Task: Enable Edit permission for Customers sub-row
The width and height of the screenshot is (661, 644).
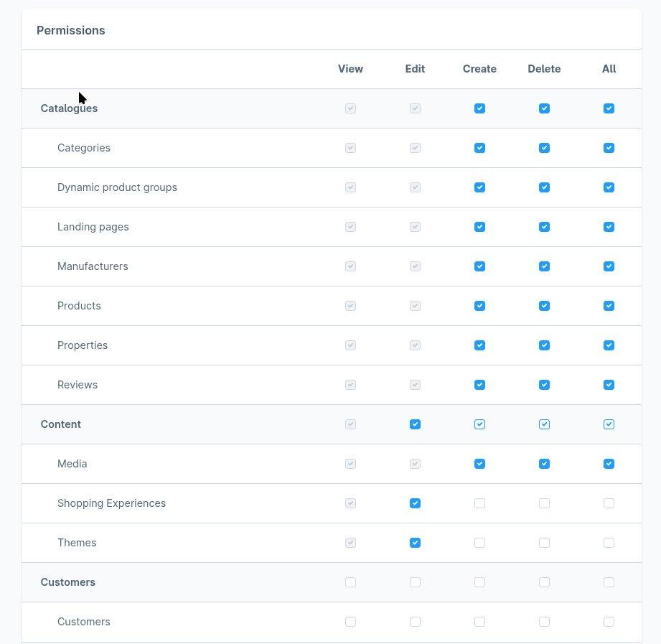Action: point(415,622)
